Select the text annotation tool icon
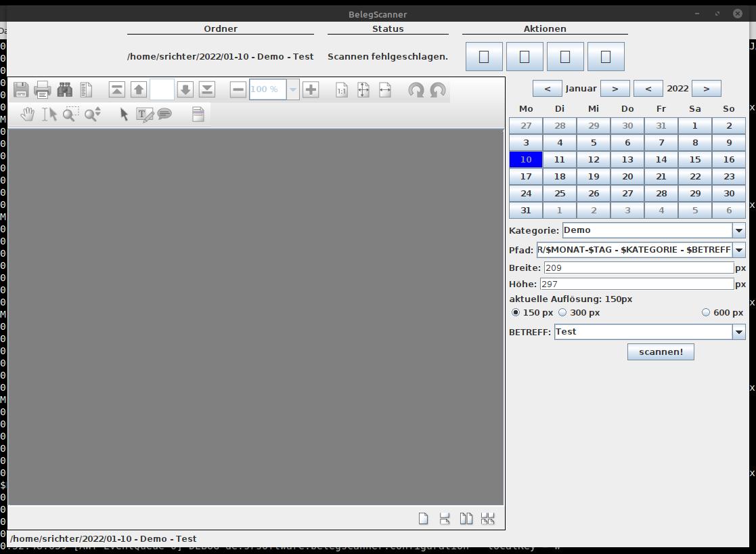 [145, 114]
